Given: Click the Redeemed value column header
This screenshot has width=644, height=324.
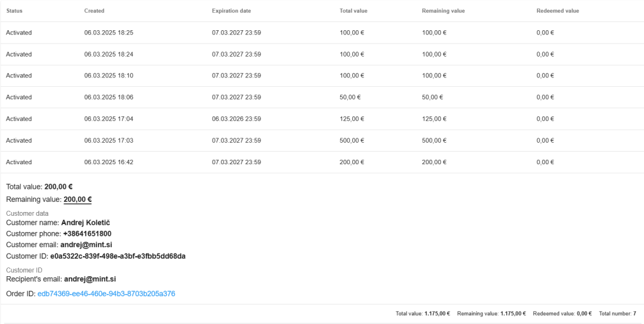Looking at the screenshot, I should click(x=558, y=11).
